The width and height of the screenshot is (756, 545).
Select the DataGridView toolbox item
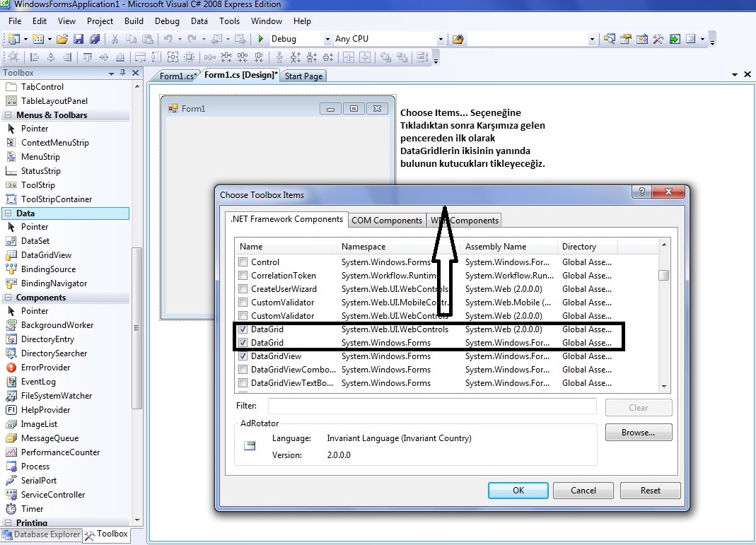(46, 255)
